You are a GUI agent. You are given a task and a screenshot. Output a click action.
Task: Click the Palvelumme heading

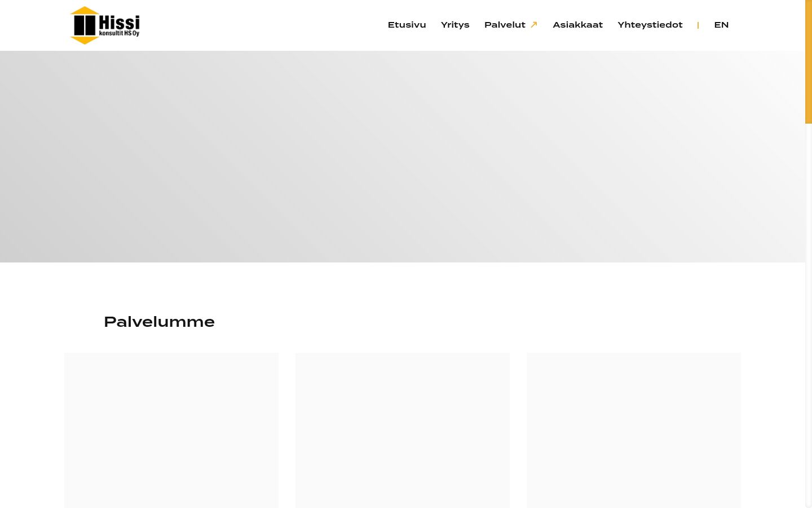pos(159,322)
